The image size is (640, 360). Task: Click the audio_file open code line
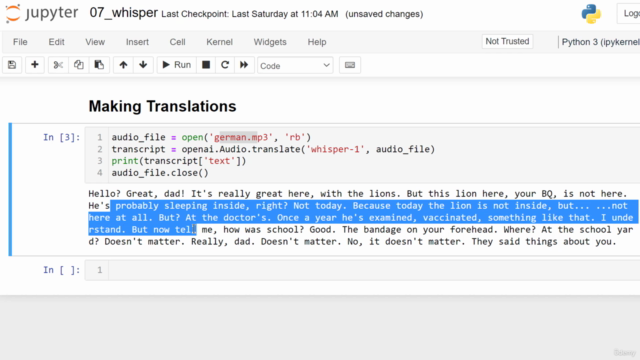211,137
